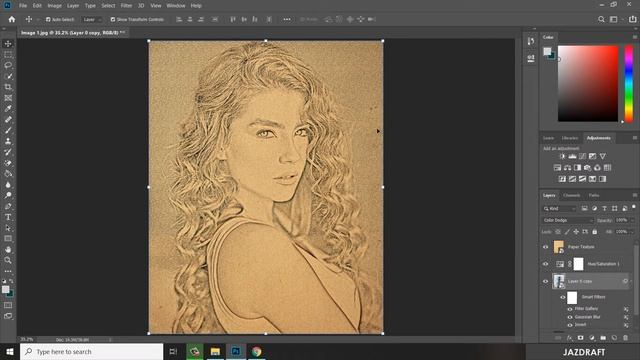Image resolution: width=640 pixels, height=360 pixels.
Task: Click Windows search box
Action: 91,351
